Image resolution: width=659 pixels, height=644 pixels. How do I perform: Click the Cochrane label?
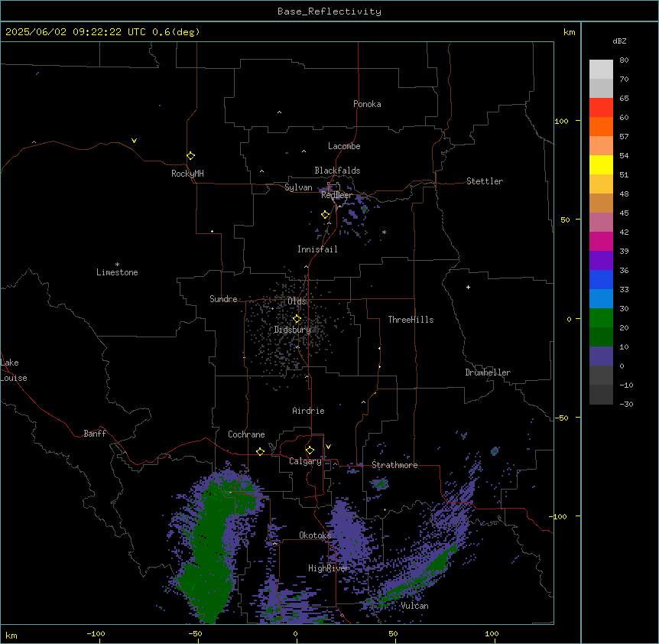coord(246,434)
